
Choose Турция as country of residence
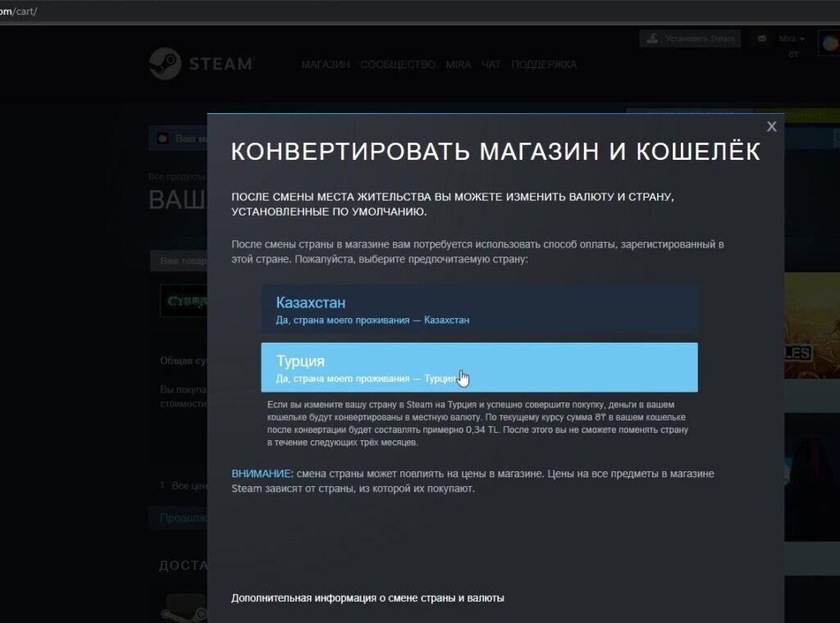(x=479, y=367)
